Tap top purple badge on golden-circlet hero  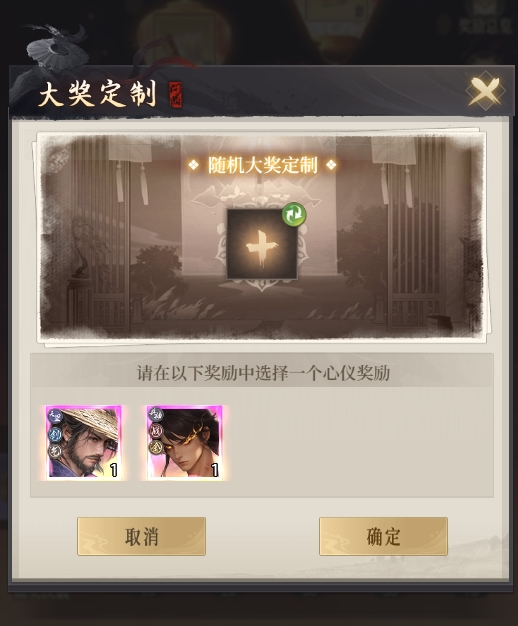pos(156,415)
